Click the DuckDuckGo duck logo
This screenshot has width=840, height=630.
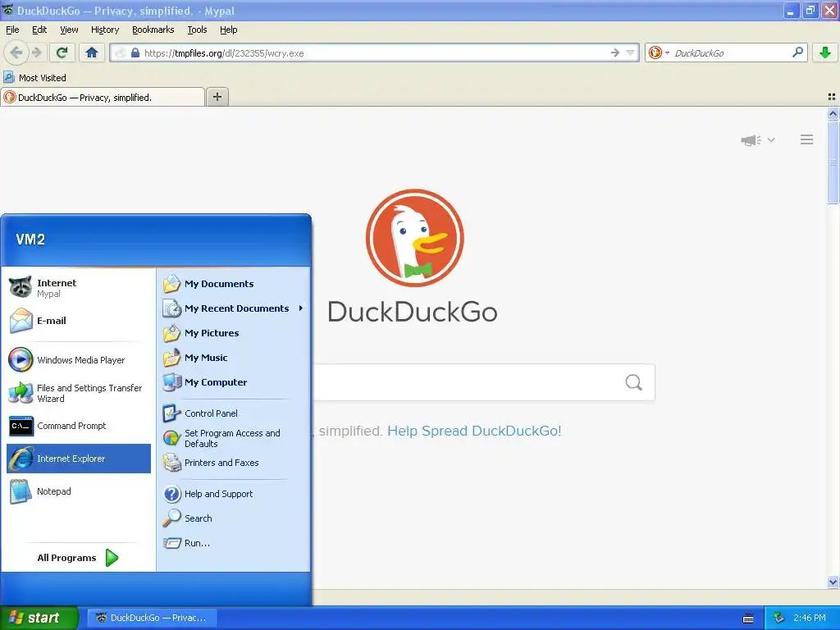414,238
